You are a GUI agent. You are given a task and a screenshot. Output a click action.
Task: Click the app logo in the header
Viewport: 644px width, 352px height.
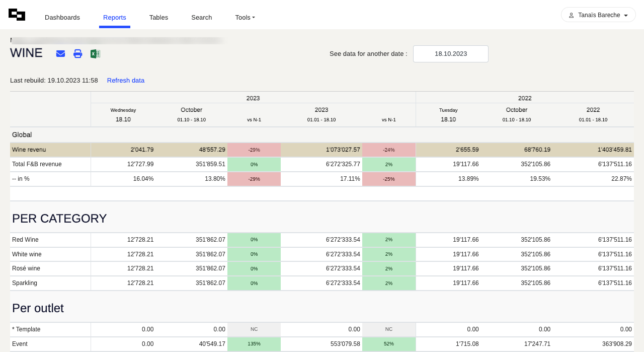pyautogui.click(x=17, y=15)
